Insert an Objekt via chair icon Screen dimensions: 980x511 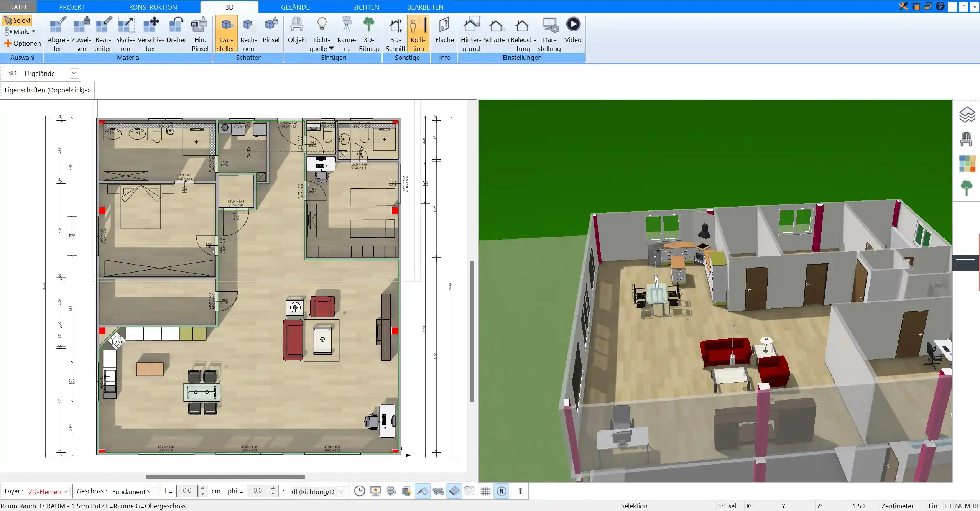pyautogui.click(x=297, y=30)
